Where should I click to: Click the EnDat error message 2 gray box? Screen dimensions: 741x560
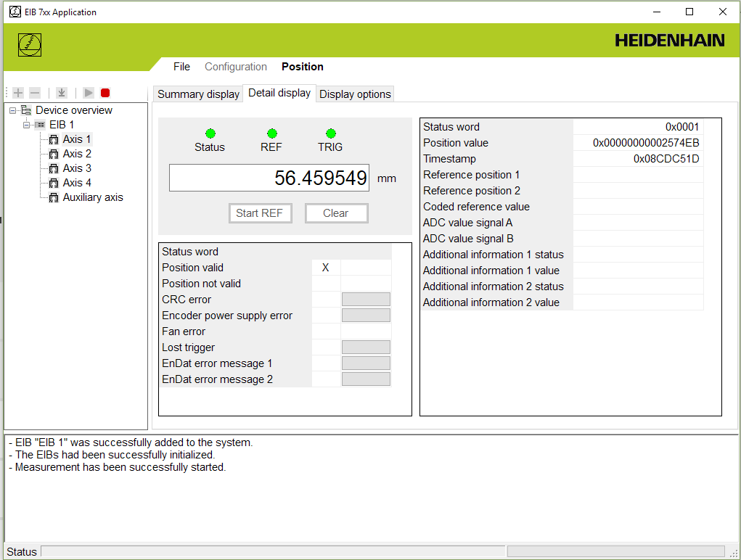[366, 379]
